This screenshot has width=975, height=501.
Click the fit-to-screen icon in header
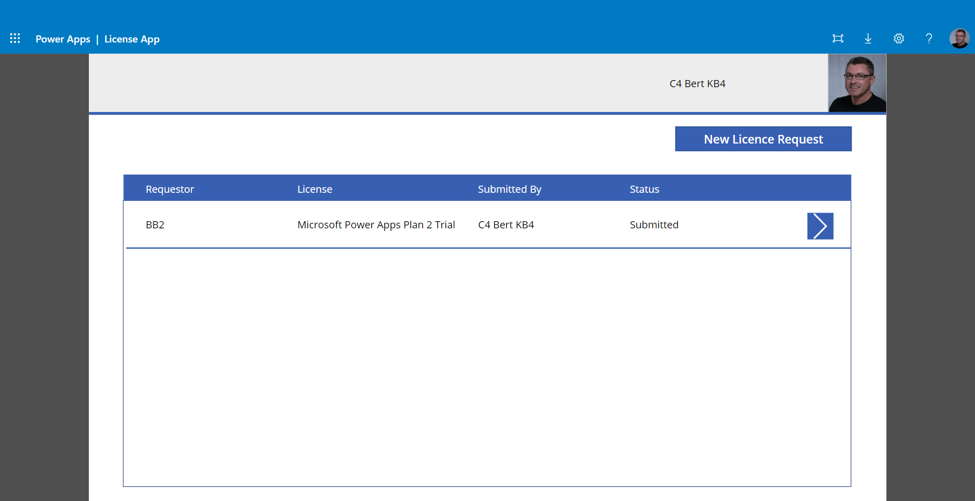pyautogui.click(x=838, y=39)
